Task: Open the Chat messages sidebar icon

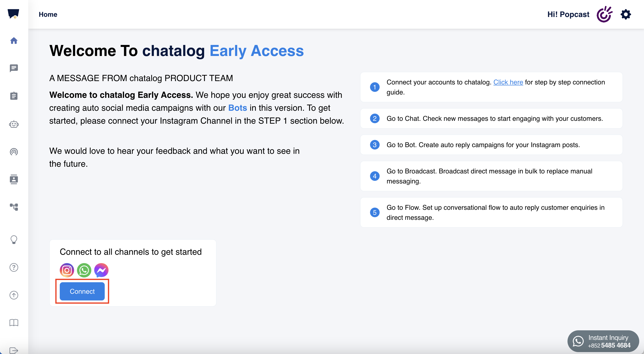Action: coord(14,68)
